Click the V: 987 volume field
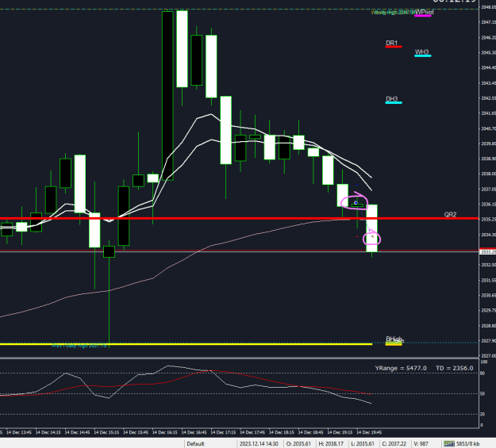 click(421, 443)
